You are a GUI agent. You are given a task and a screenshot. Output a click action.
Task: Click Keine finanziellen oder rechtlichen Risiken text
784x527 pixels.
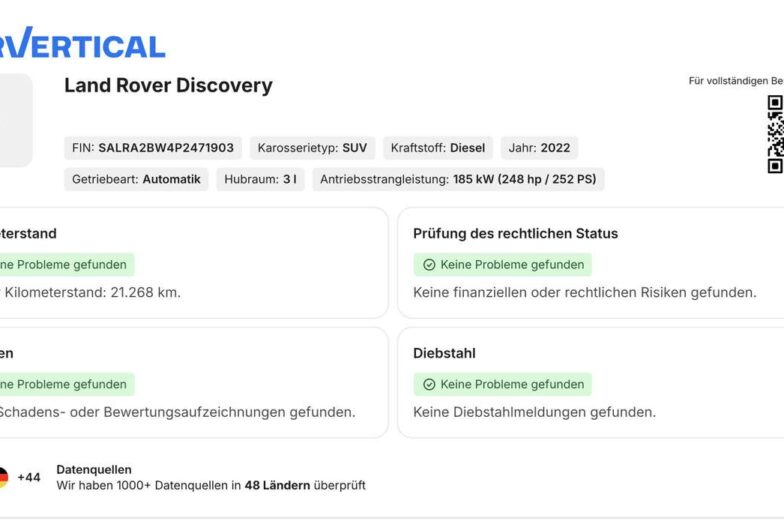585,292
